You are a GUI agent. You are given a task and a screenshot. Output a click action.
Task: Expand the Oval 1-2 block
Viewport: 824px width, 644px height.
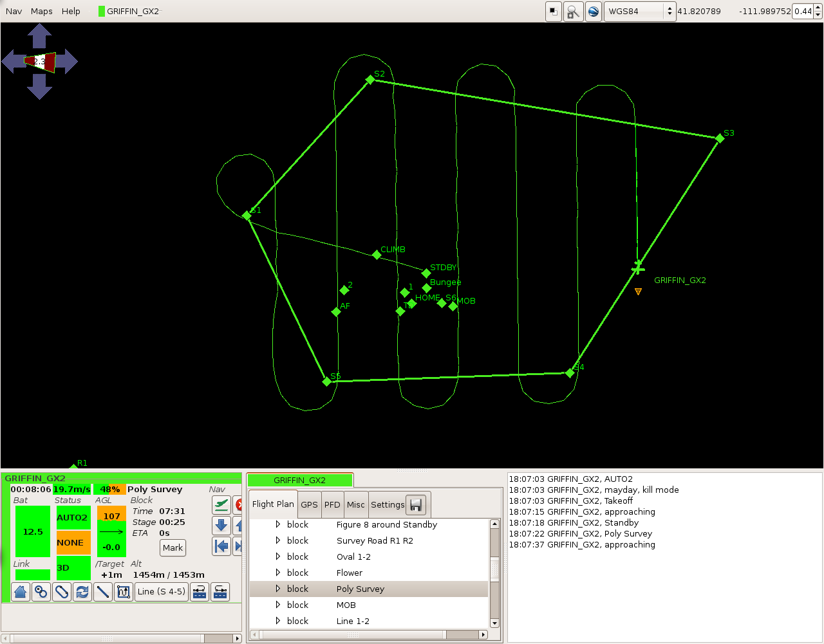click(278, 557)
